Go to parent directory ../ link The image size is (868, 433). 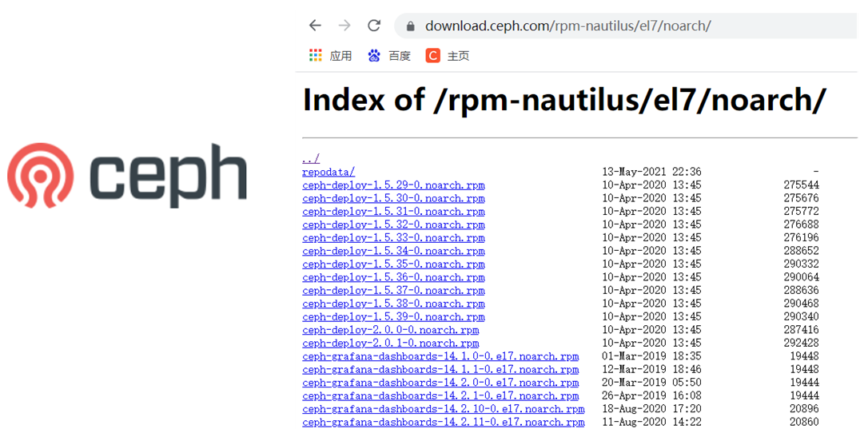tap(311, 159)
